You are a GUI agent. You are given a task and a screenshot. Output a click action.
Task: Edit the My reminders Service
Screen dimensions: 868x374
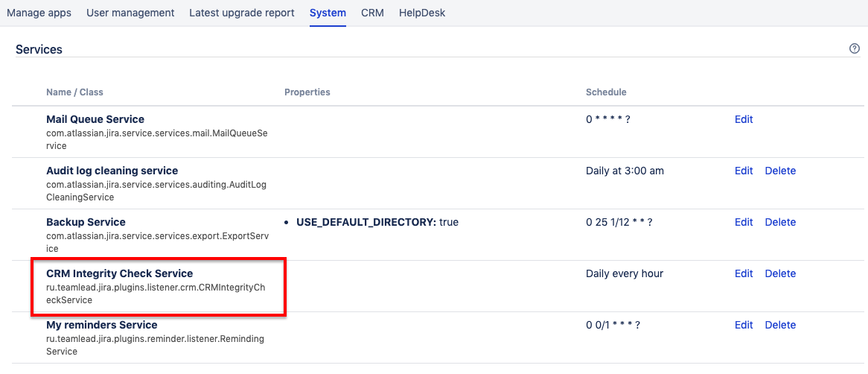[744, 325]
